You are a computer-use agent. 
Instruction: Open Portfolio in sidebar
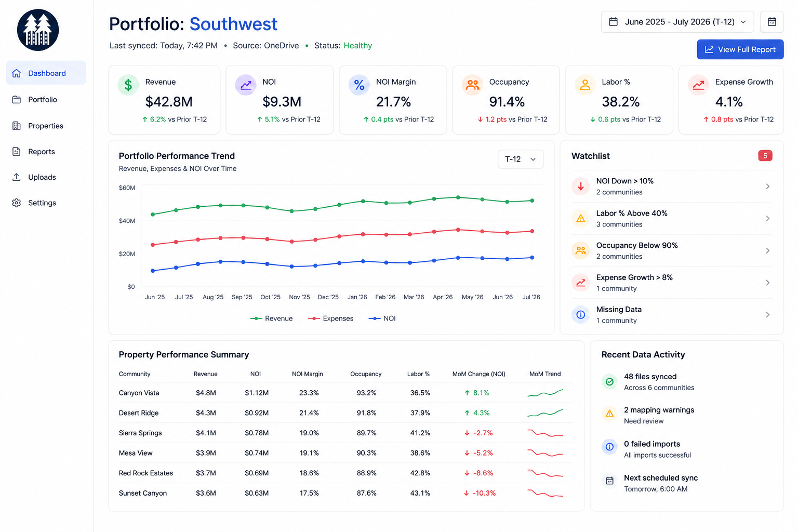(x=46, y=99)
